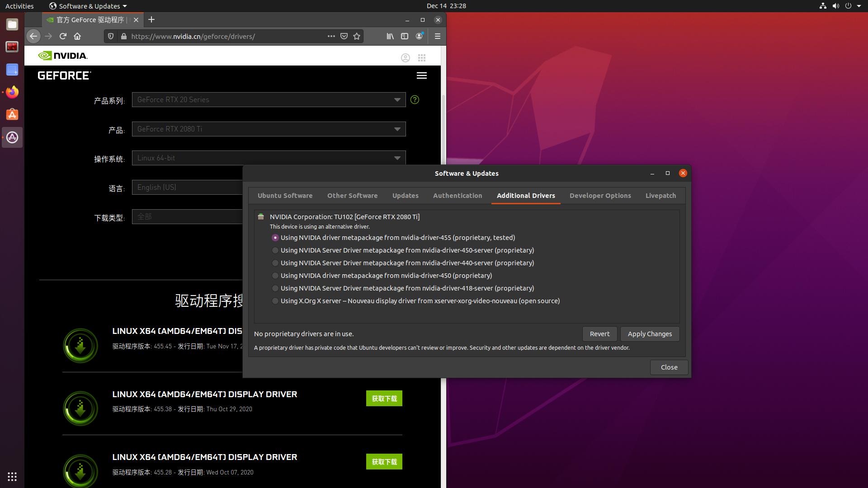Open the Firefox account icon
Image resolution: width=868 pixels, height=488 pixels.
pos(420,36)
